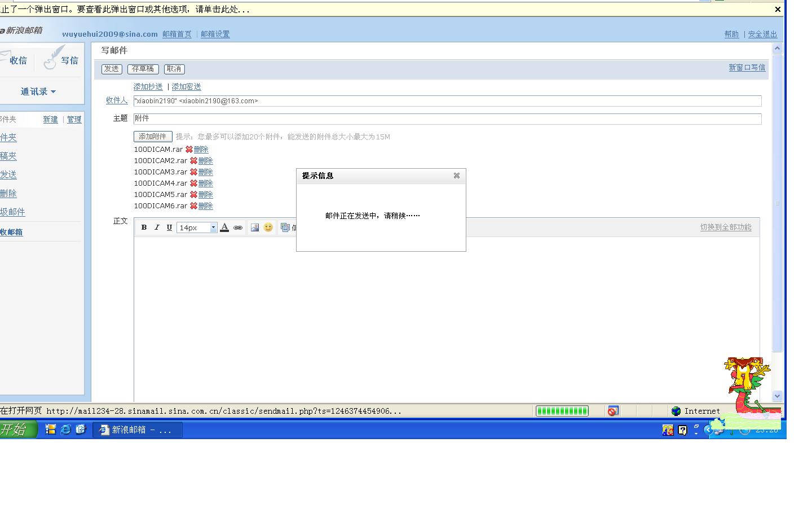
Task: Save the draft with 存草稿
Action: pos(143,69)
